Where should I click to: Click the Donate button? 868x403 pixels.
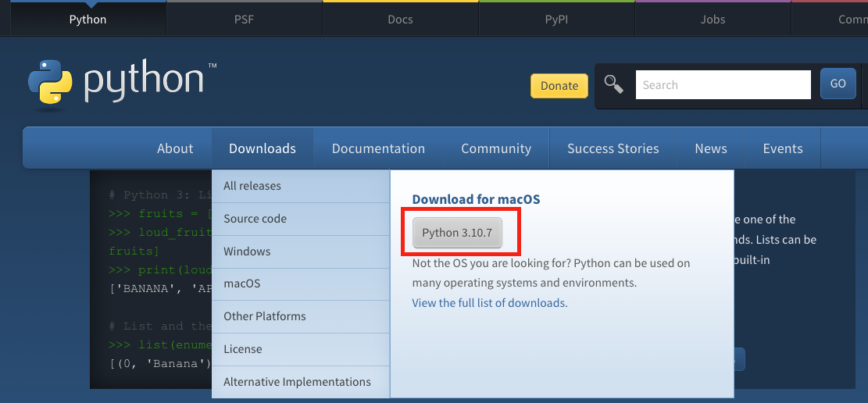[x=559, y=86]
